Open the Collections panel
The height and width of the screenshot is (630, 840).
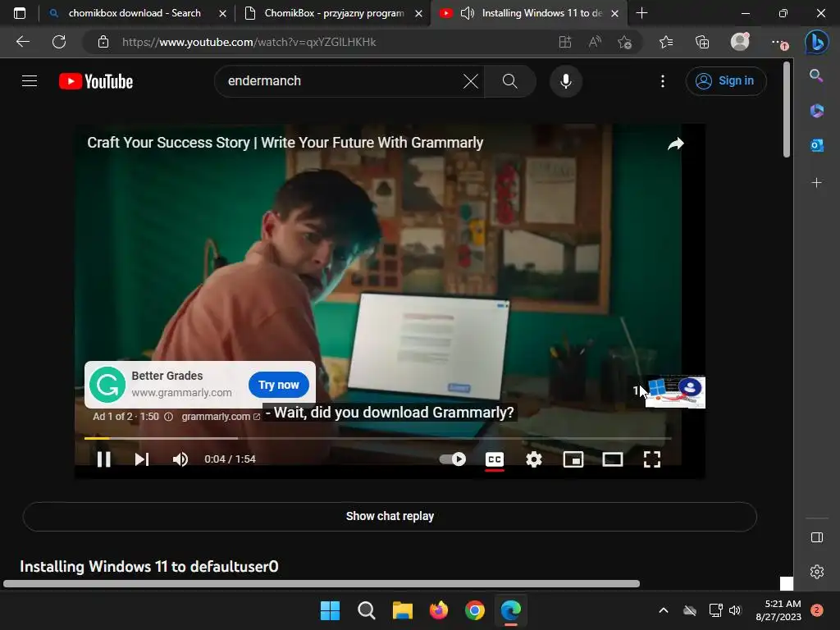[702, 42]
